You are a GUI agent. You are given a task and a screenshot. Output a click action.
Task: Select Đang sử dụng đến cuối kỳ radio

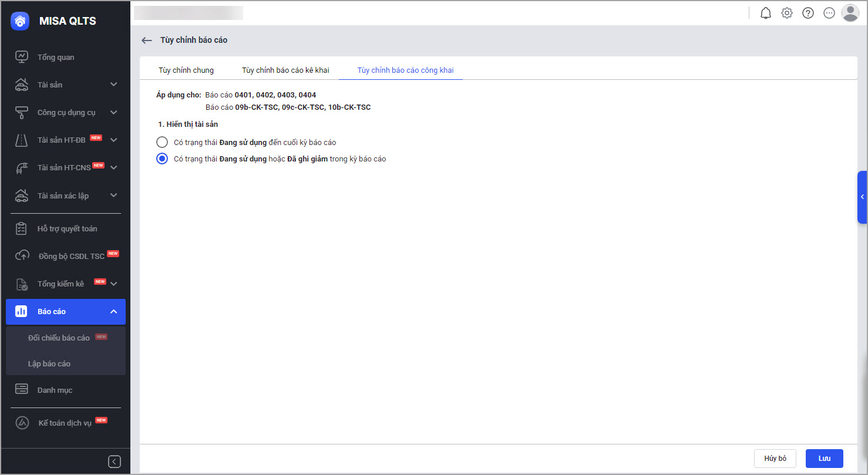click(x=162, y=142)
